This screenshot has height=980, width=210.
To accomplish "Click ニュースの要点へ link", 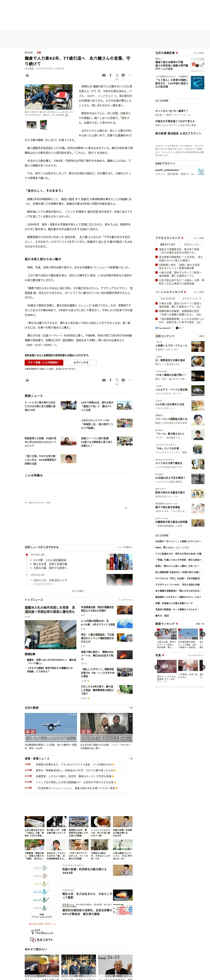I will (125, 547).
